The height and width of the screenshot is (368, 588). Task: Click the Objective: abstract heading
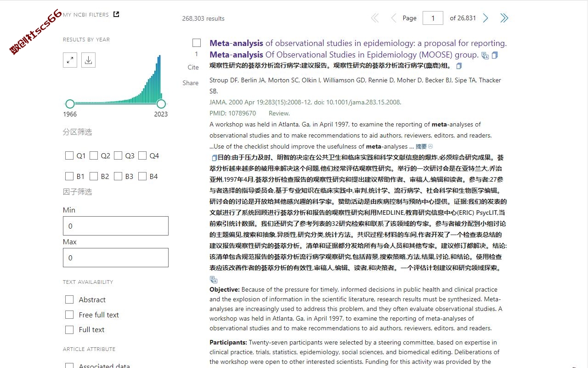click(x=225, y=289)
